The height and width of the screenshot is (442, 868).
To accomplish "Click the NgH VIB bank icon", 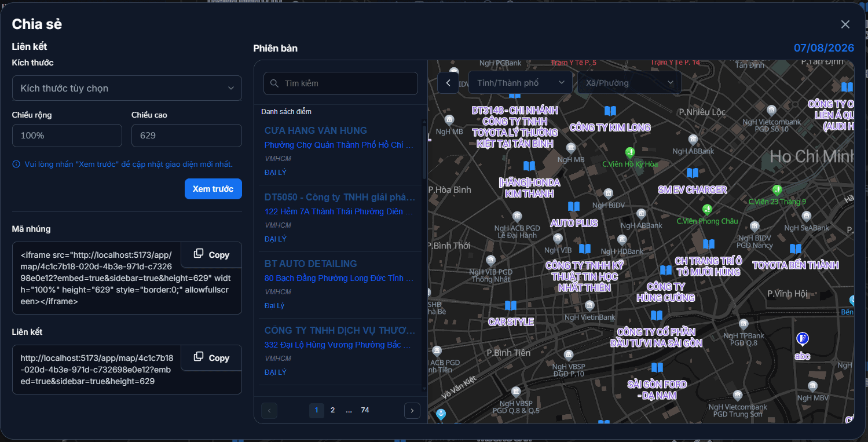I will (x=558, y=238).
